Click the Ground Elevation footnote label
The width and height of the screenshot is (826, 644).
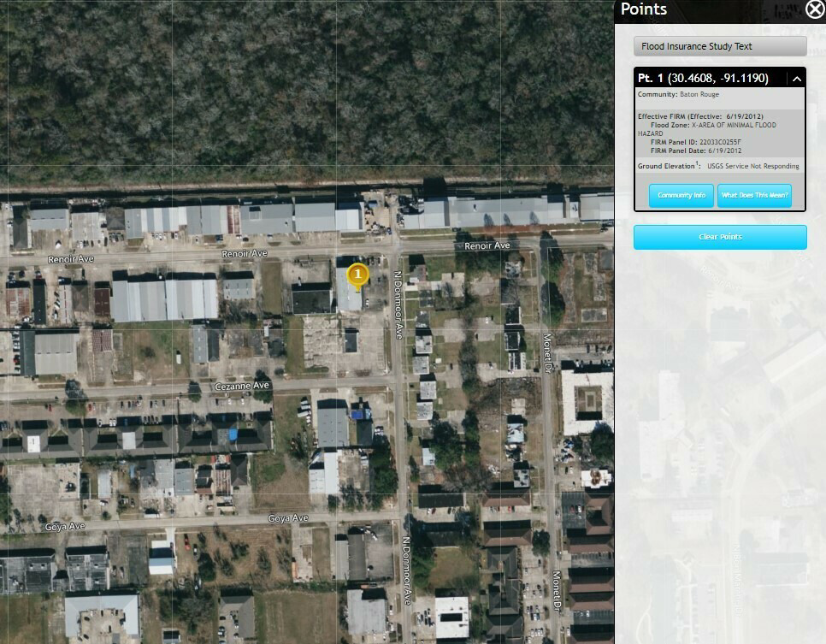pos(669,165)
